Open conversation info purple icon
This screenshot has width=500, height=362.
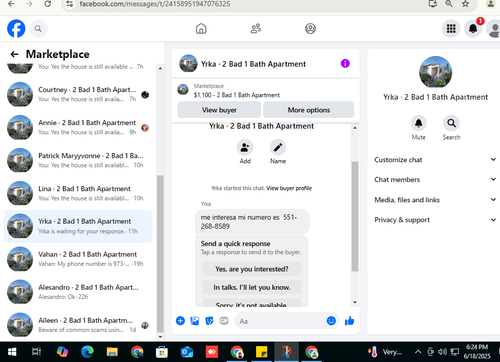point(345,63)
